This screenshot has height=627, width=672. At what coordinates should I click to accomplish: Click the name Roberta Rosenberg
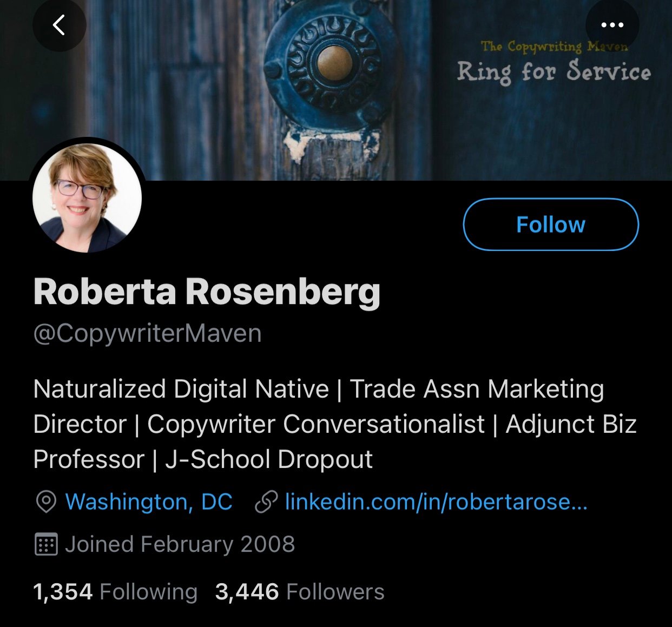click(207, 292)
